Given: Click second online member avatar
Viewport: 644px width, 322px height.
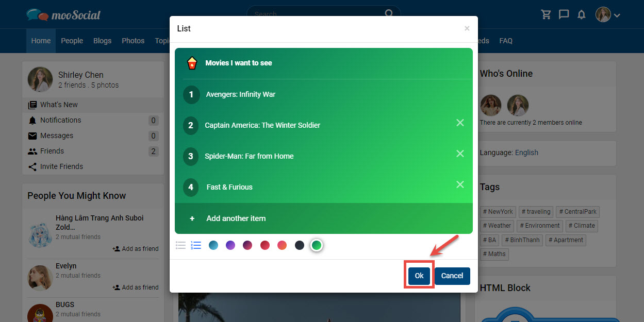Looking at the screenshot, I should point(518,106).
